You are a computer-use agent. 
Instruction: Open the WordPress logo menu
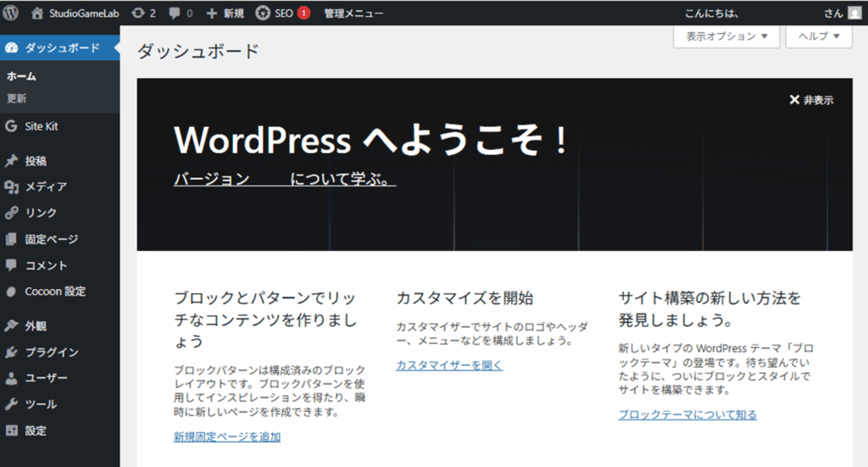point(10,13)
